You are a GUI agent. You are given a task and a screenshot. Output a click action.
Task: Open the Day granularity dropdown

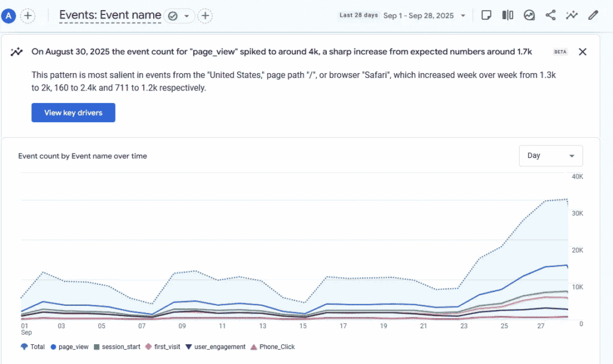[551, 156]
